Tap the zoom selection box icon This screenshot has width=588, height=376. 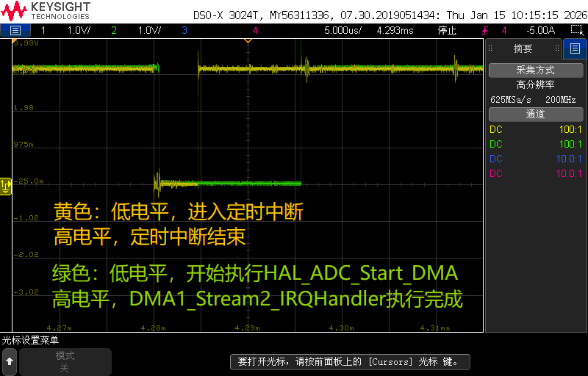click(x=577, y=30)
